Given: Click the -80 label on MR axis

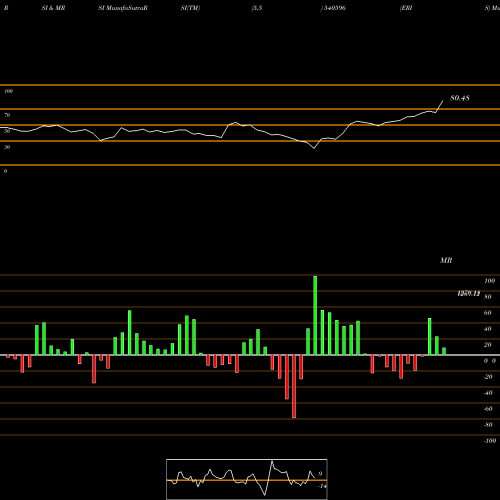Looking at the screenshot, I should (x=488, y=425).
